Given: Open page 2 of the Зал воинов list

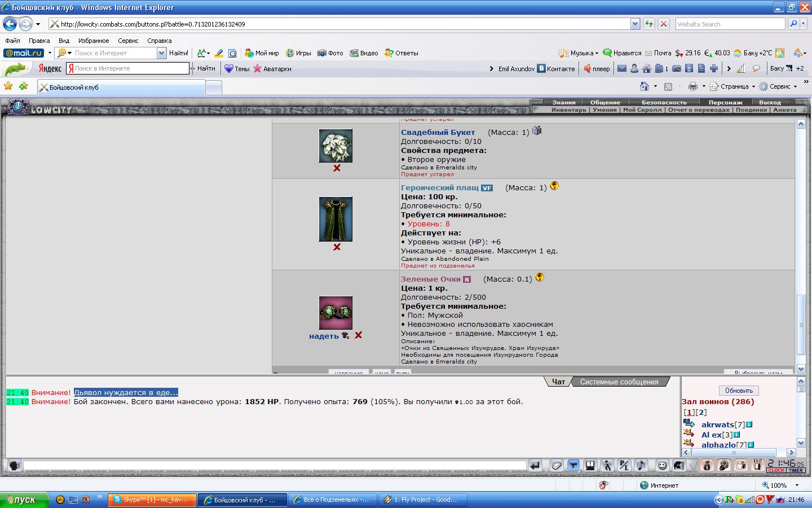Looking at the screenshot, I should point(701,412).
